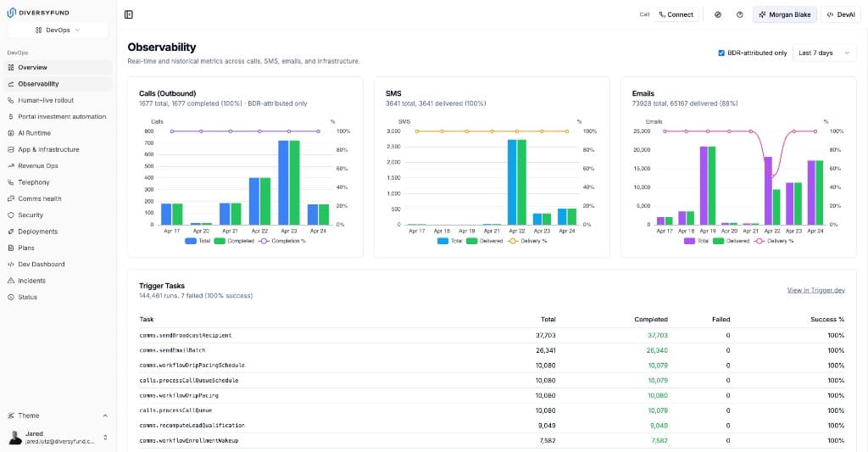Open the Telephony section
The width and height of the screenshot is (868, 452).
coord(58,182)
